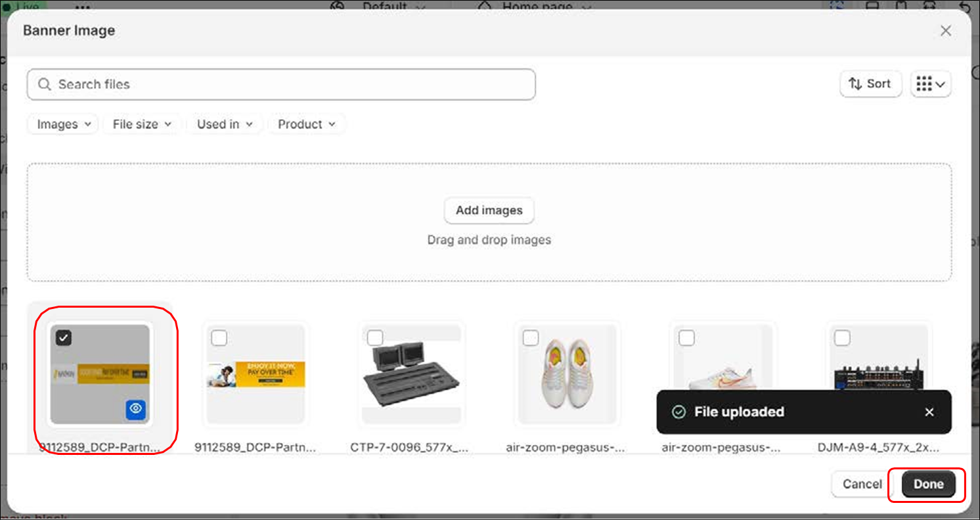Viewport: 980px width, 520px height.
Task: Open the grid view layout dropdown
Action: [931, 83]
